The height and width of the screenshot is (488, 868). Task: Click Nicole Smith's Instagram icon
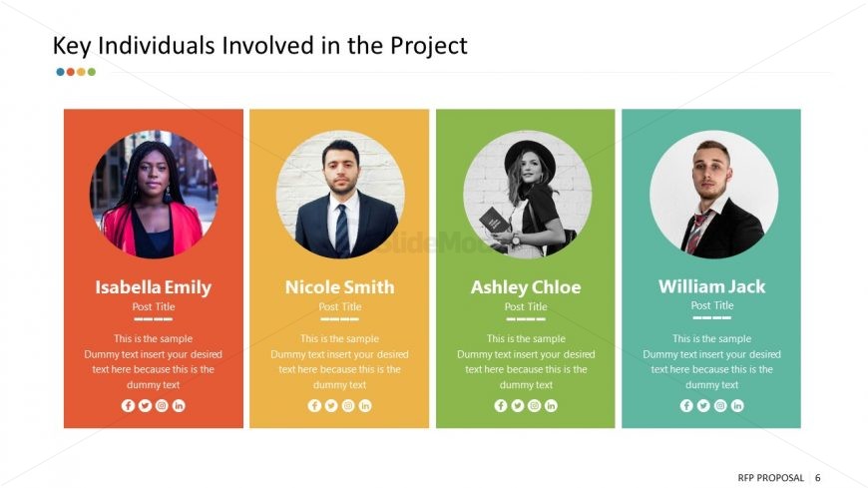348,405
